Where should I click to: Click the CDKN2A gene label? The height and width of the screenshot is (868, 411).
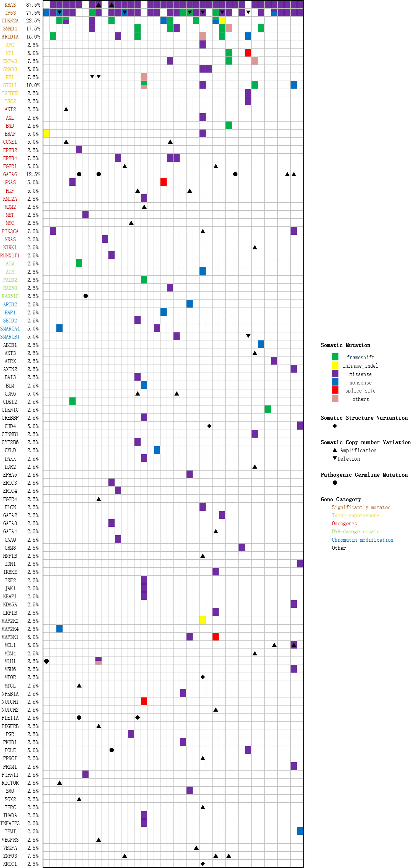click(x=10, y=21)
